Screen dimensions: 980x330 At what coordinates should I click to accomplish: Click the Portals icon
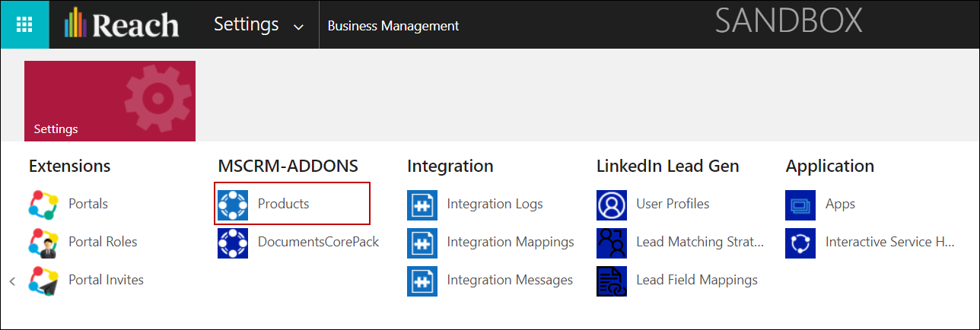pos(43,205)
